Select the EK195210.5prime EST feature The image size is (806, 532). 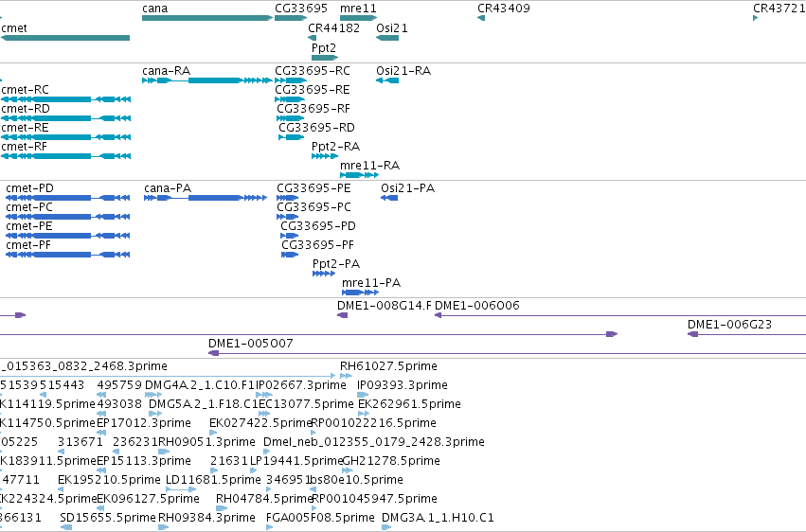point(61,490)
